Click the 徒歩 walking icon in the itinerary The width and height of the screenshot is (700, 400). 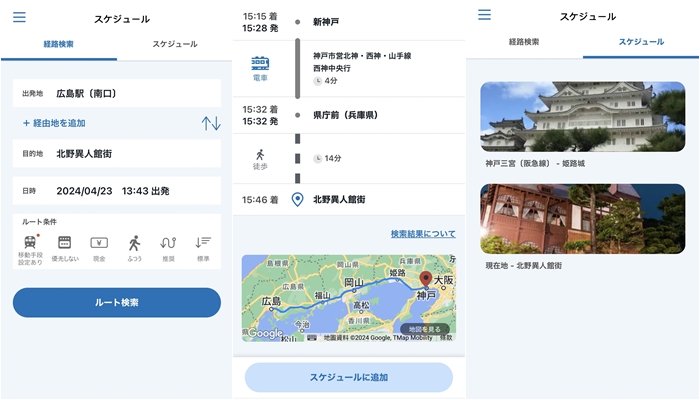pyautogui.click(x=260, y=157)
